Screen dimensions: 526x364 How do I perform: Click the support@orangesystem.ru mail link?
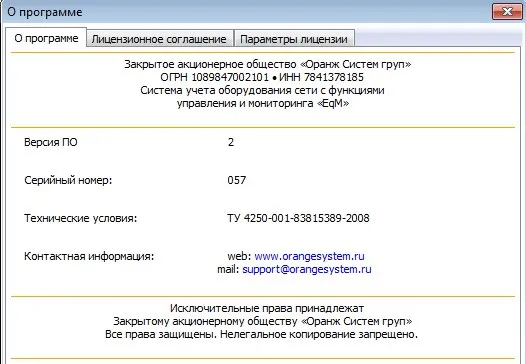coord(307,269)
